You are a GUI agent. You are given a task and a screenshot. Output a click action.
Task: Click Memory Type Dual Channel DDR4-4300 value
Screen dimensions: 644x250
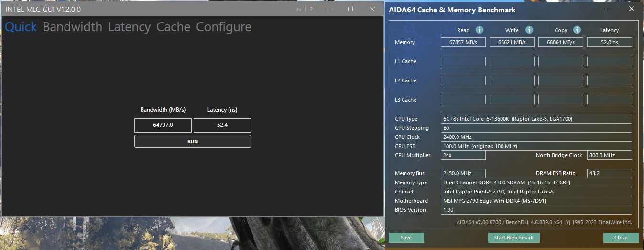(x=536, y=182)
